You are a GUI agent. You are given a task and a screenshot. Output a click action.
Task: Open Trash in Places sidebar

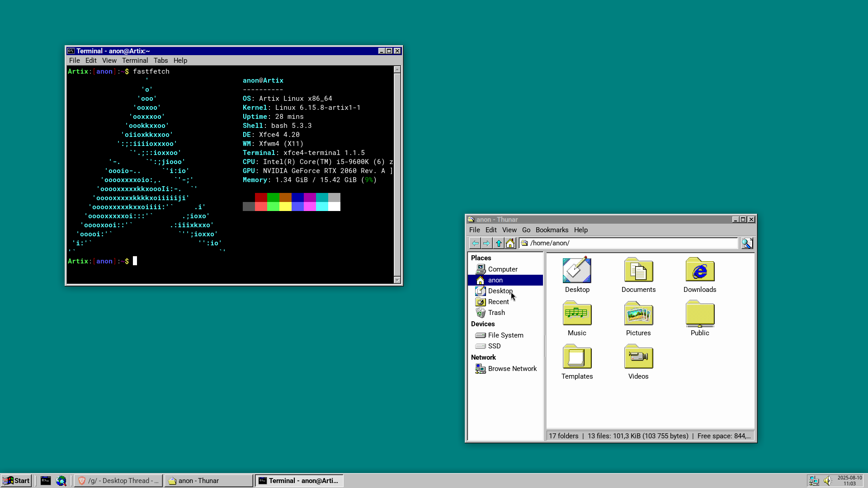505,313
